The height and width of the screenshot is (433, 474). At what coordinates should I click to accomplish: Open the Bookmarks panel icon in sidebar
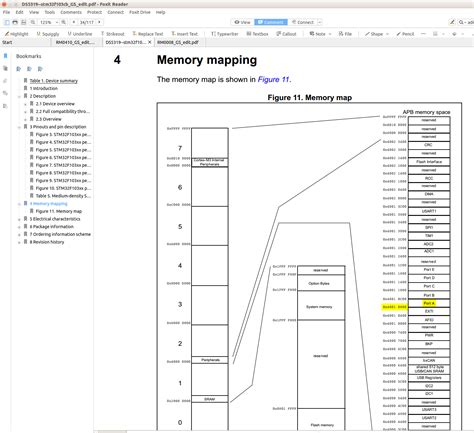(5, 56)
